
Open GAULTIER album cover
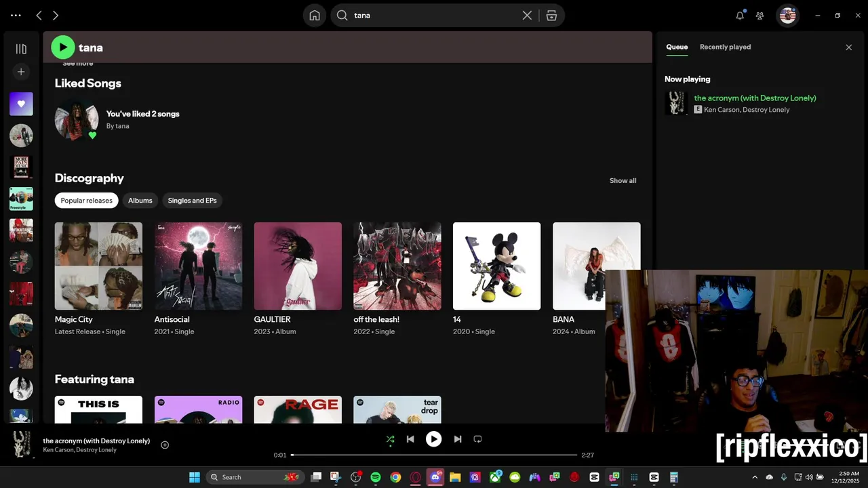pos(298,266)
